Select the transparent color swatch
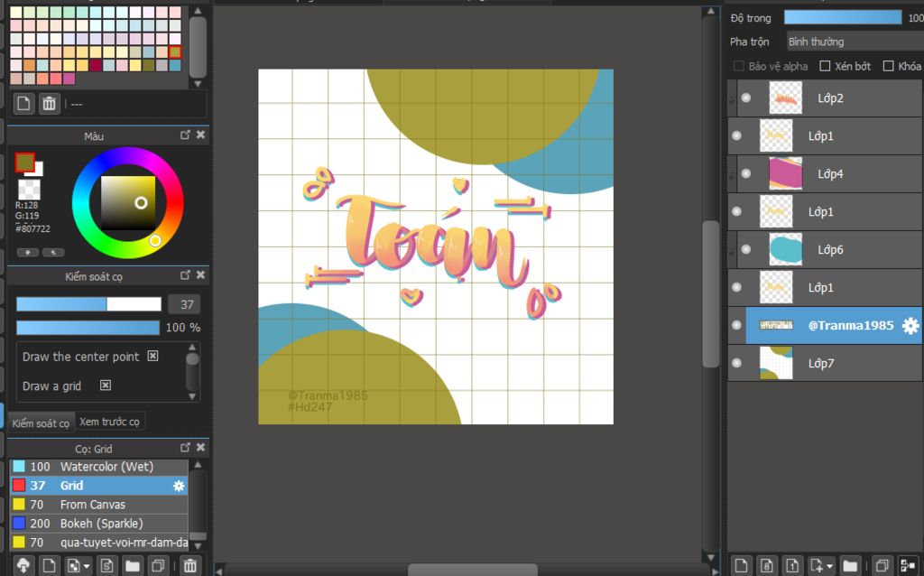Image resolution: width=924 pixels, height=576 pixels. click(x=29, y=190)
